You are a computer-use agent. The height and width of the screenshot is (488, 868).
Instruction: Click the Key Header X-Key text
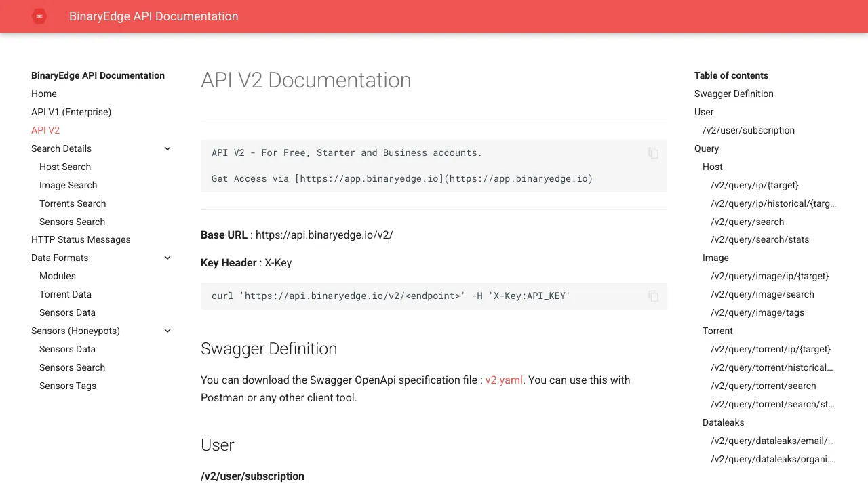[x=246, y=263]
